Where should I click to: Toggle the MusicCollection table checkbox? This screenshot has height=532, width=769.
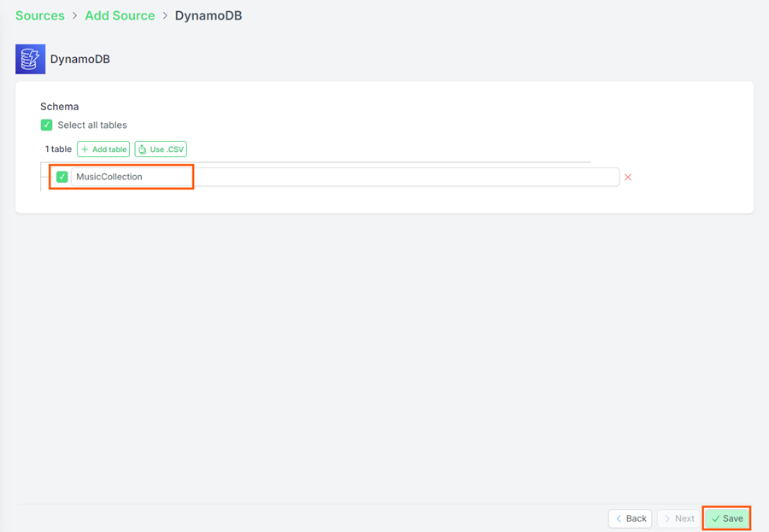click(62, 177)
